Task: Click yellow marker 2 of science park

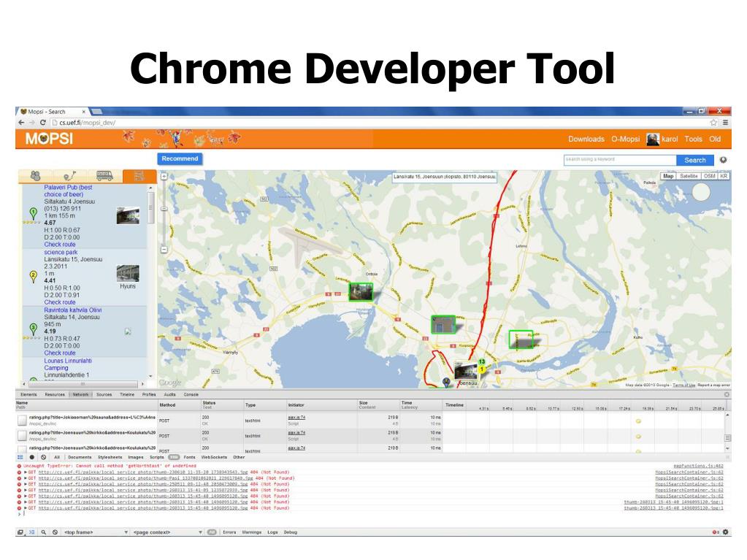Action: pyautogui.click(x=34, y=277)
